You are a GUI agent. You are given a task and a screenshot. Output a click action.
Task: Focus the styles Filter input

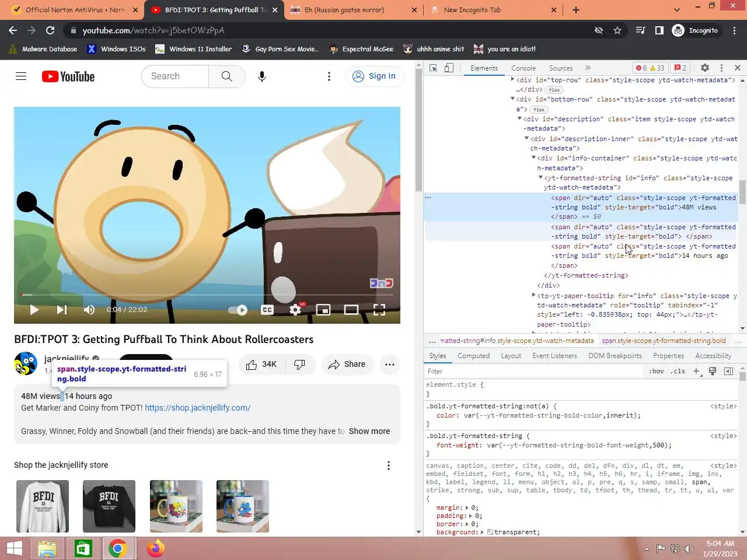(534, 372)
